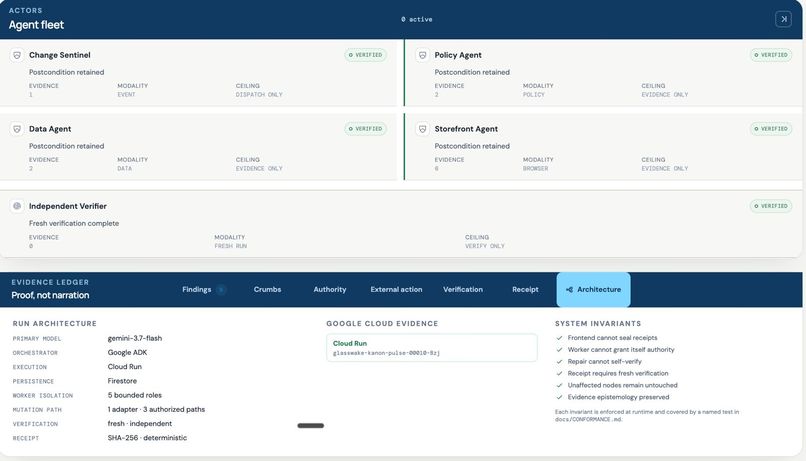Switch to the Crumbs tab
Screen dimensions: 806x461
(267, 290)
